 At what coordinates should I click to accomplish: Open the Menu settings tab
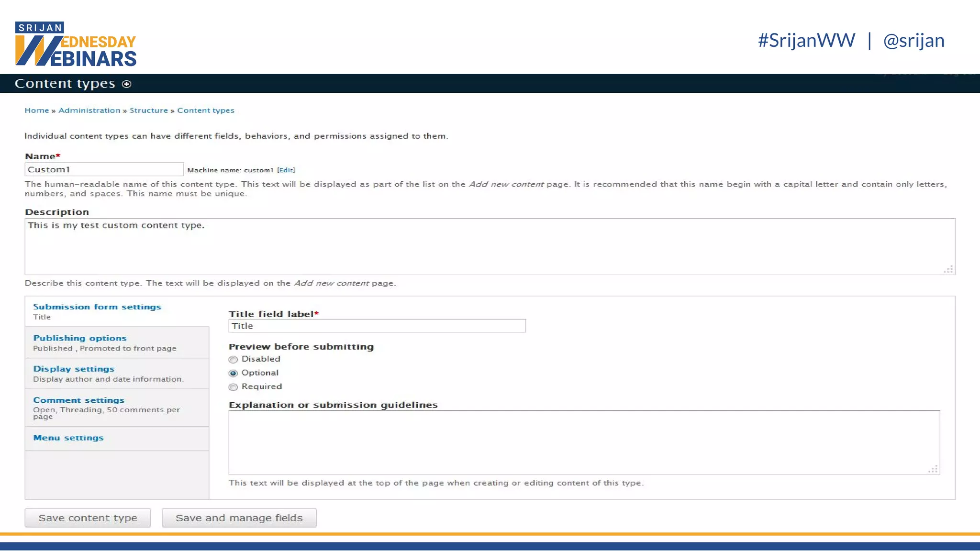coord(68,438)
